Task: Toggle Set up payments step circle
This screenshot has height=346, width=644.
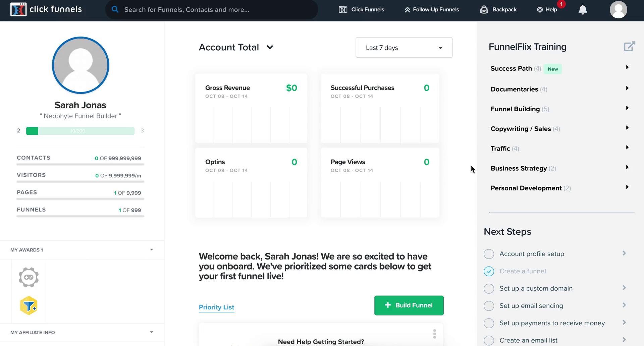Action: pos(489,323)
